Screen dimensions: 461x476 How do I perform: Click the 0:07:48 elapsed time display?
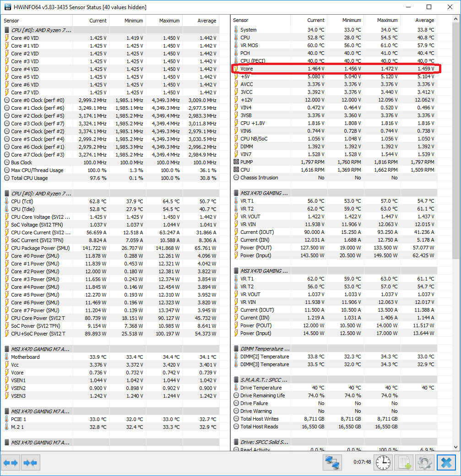coord(362,462)
